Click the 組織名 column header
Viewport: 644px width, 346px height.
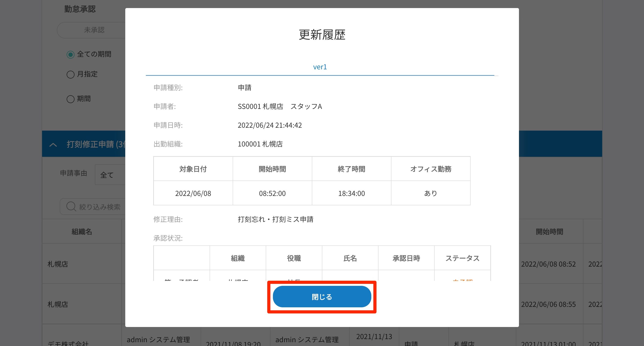pyautogui.click(x=82, y=231)
